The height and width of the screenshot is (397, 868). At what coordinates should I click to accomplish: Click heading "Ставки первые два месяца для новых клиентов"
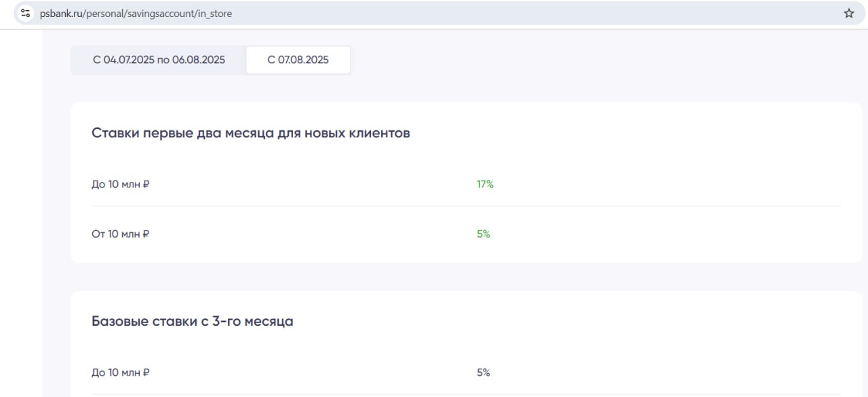pos(250,133)
